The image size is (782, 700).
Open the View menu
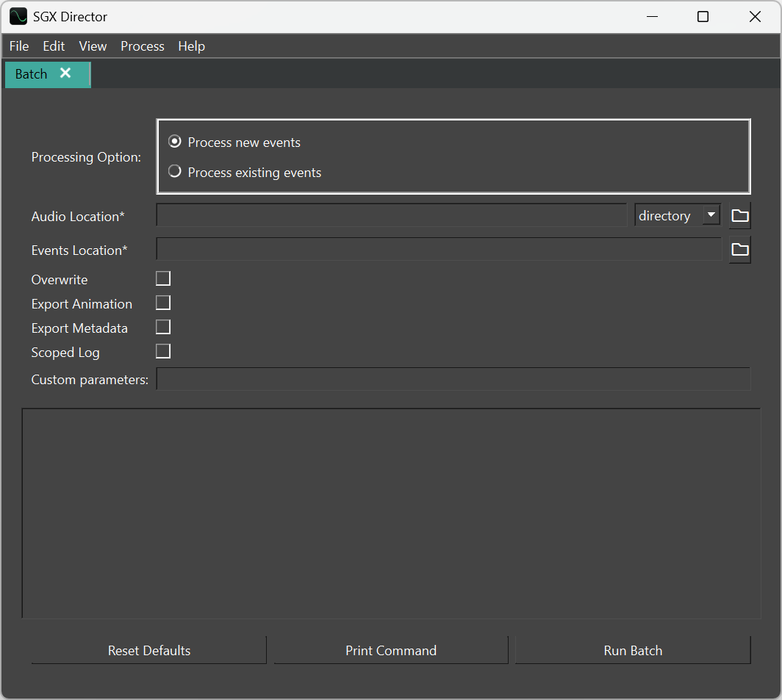(93, 46)
